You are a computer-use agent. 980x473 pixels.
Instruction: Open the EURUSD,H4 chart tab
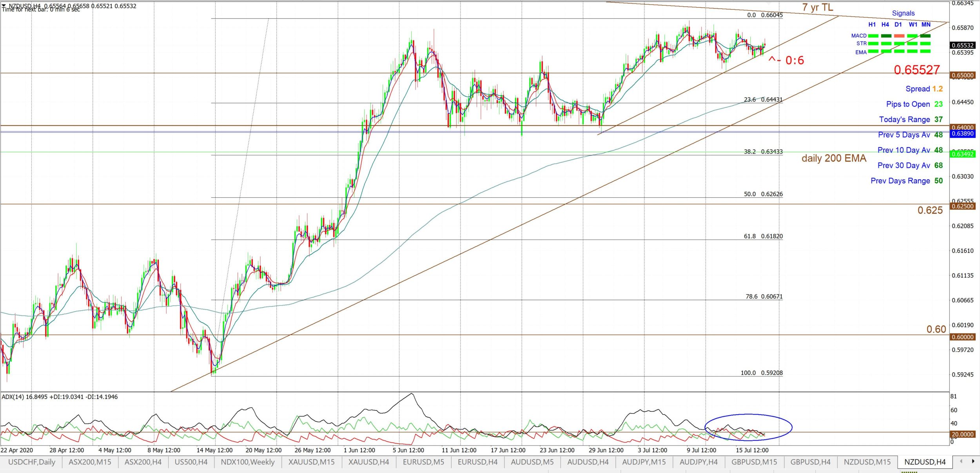pyautogui.click(x=478, y=462)
